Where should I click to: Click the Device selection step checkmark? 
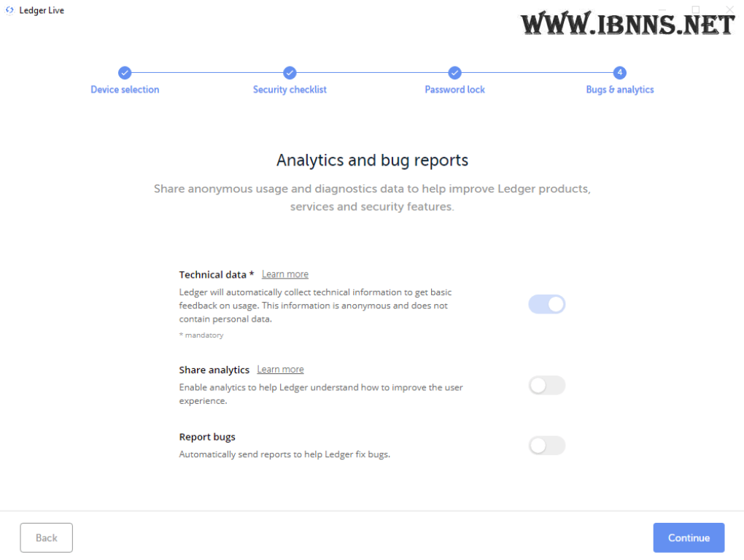(125, 72)
